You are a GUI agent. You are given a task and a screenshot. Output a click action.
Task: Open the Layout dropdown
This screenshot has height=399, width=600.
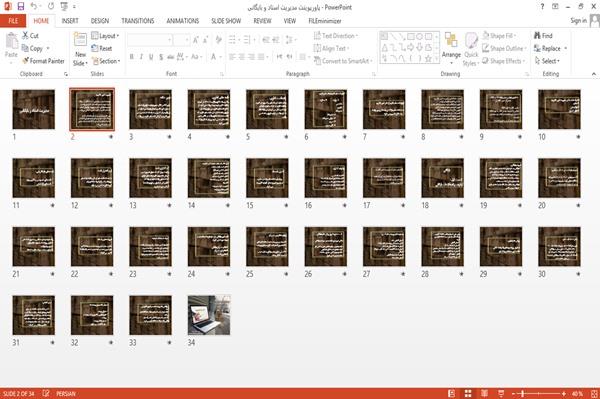(105, 36)
